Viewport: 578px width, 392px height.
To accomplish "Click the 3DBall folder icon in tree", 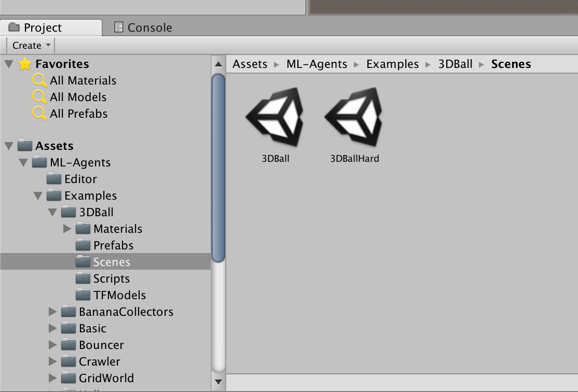I will [x=68, y=212].
